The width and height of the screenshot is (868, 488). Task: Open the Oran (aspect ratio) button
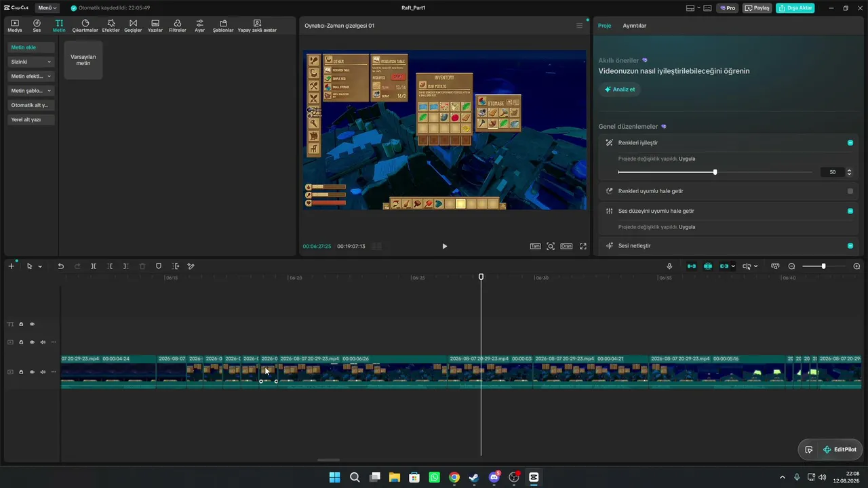(x=566, y=246)
